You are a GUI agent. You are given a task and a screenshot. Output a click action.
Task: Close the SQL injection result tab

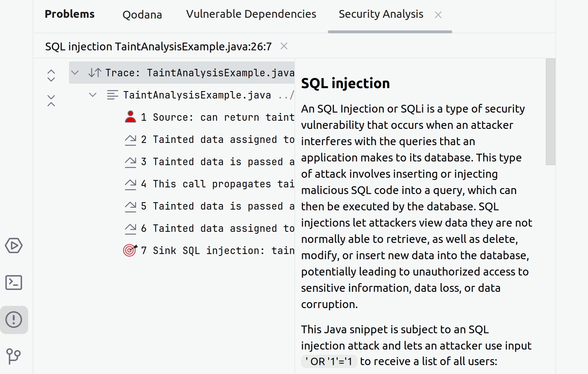tap(284, 46)
